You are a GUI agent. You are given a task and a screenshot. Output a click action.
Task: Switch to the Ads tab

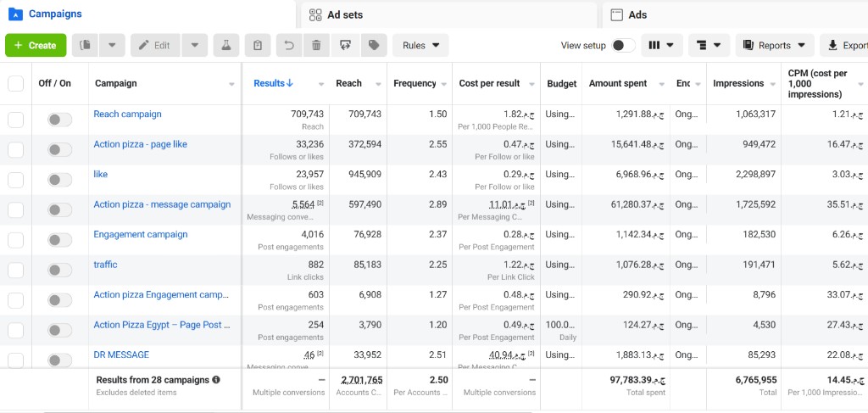point(735,15)
